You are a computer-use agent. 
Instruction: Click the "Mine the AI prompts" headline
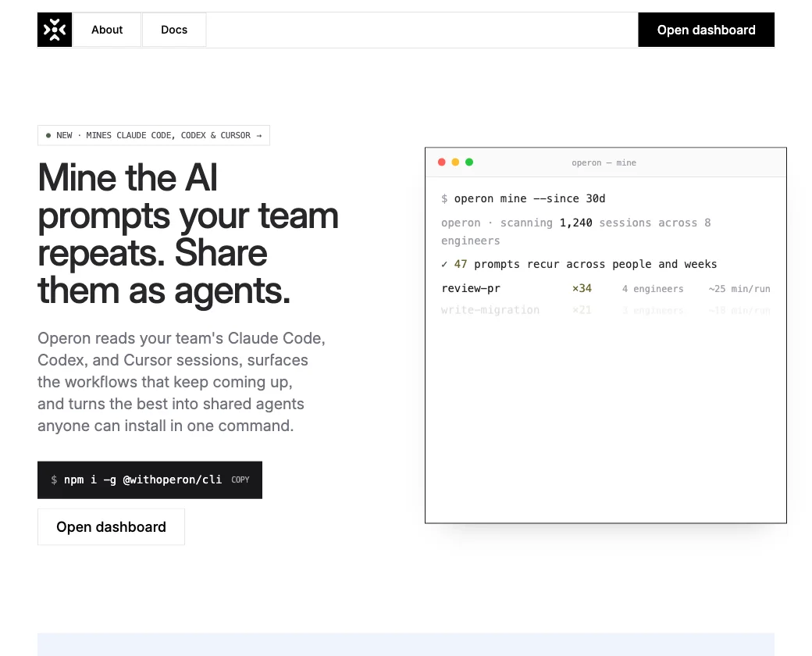click(188, 234)
